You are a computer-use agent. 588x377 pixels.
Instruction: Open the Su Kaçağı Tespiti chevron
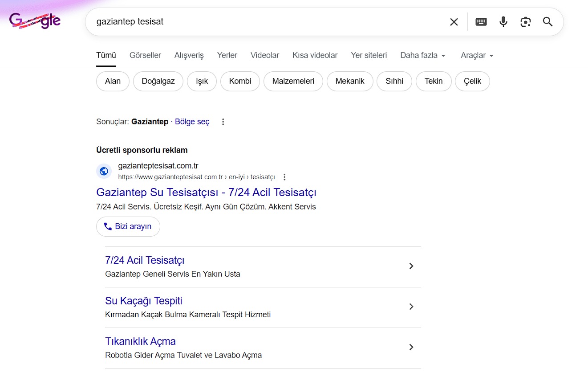411,307
